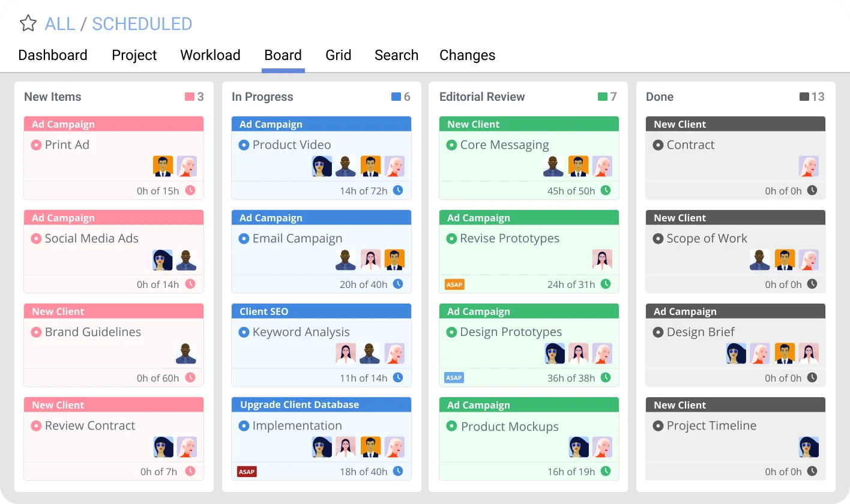Click the blue In Progress color swatch
This screenshot has width=850, height=504.
396,97
